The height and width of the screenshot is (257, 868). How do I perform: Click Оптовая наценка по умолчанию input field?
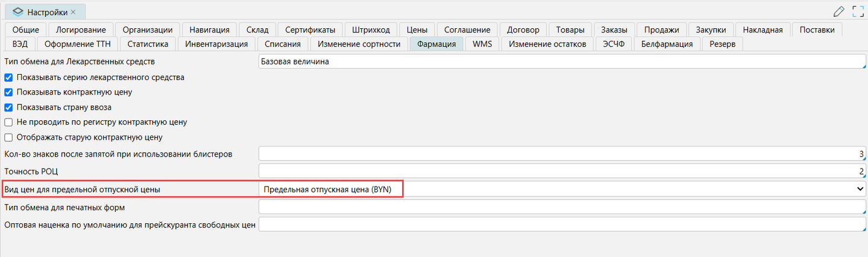tap(562, 225)
